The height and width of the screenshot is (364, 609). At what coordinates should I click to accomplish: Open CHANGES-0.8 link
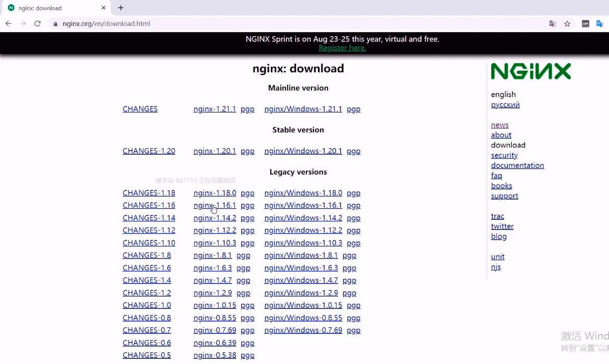pos(147,318)
